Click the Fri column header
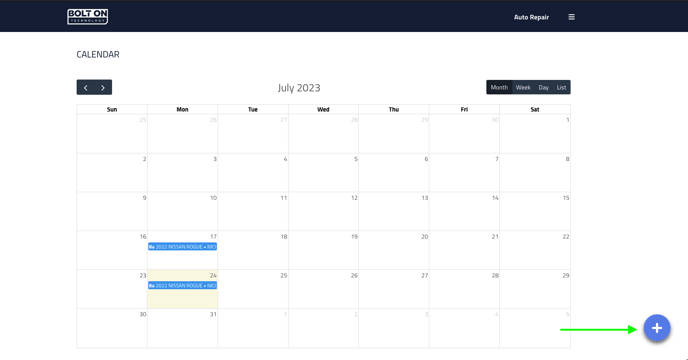 464,109
